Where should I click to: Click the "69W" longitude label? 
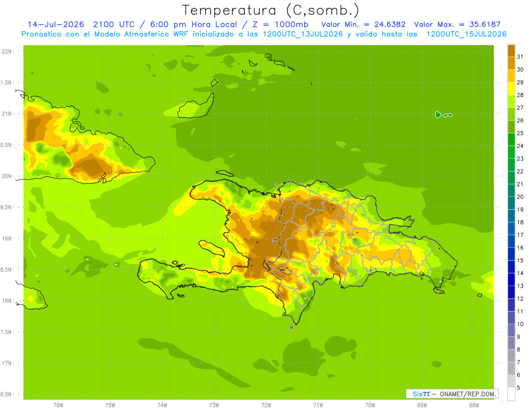click(422, 405)
